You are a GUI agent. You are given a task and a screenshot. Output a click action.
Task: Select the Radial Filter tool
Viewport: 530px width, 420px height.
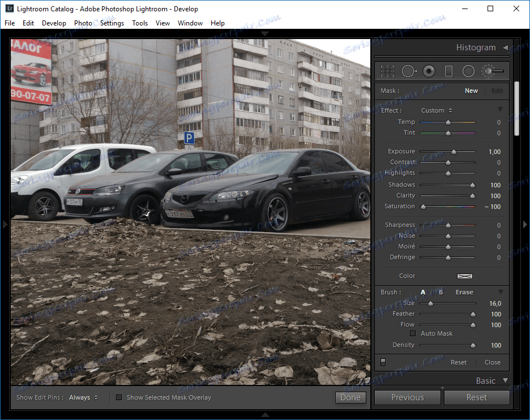pyautogui.click(x=468, y=71)
